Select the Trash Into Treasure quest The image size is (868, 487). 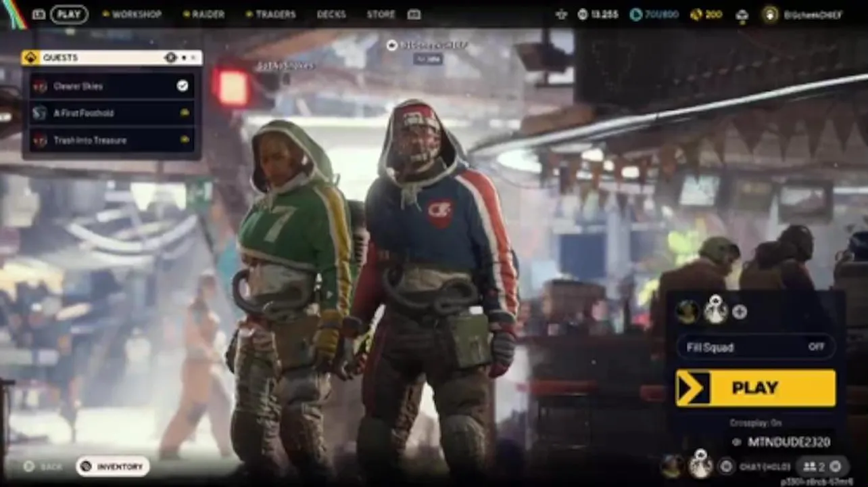[x=112, y=140]
